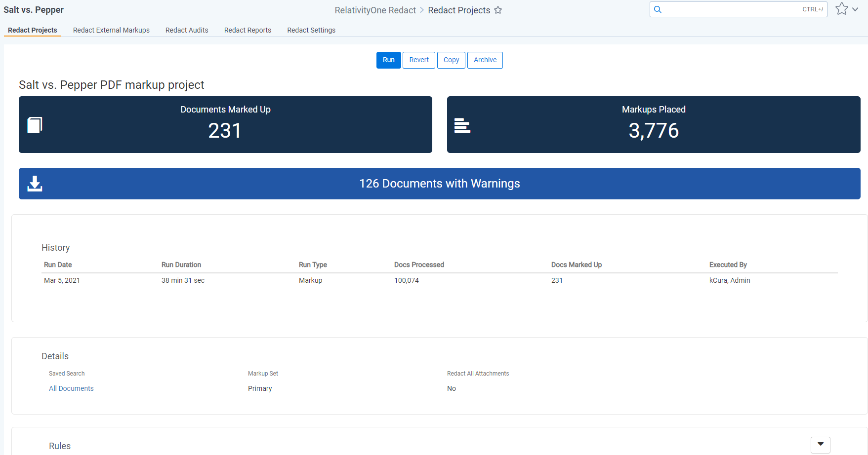
Task: Open the Redact External Markups tab
Action: (x=111, y=30)
